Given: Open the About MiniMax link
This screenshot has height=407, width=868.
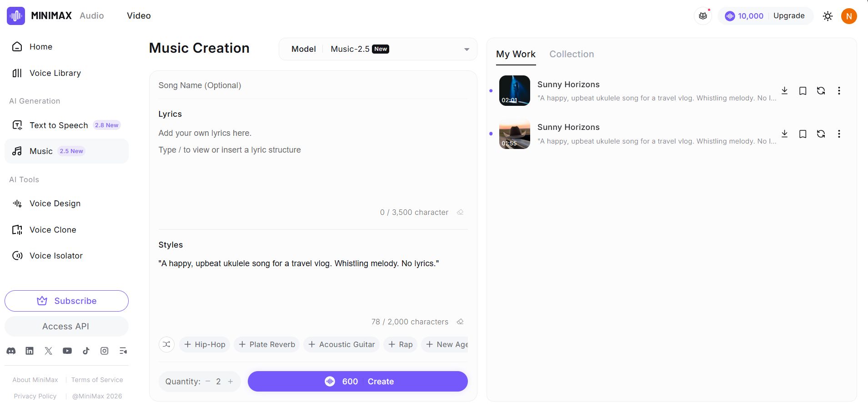Looking at the screenshot, I should point(35,380).
